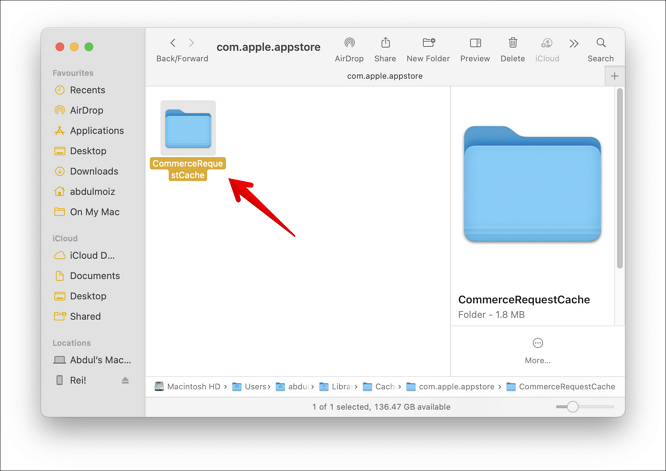This screenshot has width=666, height=471.
Task: Eject the Rei! device
Action: (125, 381)
